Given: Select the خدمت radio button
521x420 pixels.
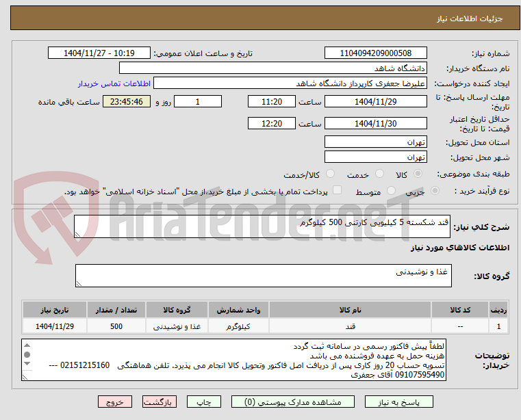Looking at the screenshot, I should [x=379, y=174].
